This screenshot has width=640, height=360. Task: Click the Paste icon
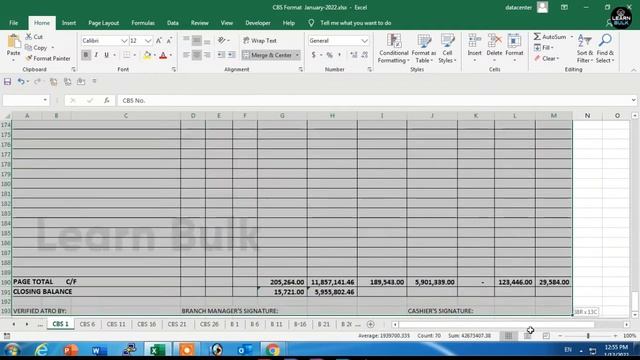[13, 42]
